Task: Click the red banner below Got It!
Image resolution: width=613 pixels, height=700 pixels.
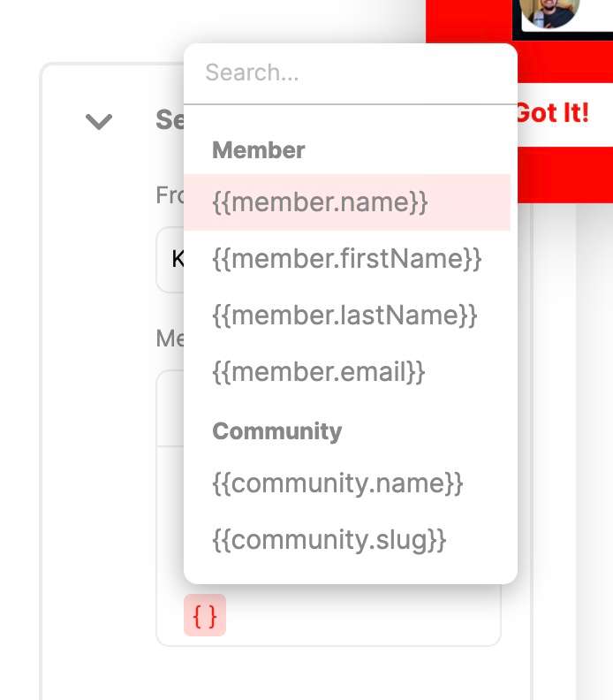Action: coord(556,174)
